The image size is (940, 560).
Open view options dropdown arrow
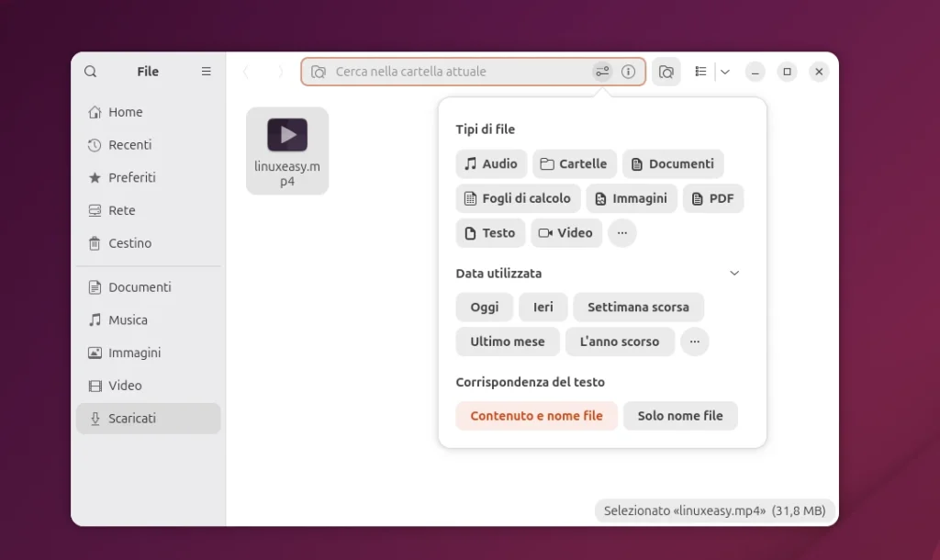click(725, 72)
